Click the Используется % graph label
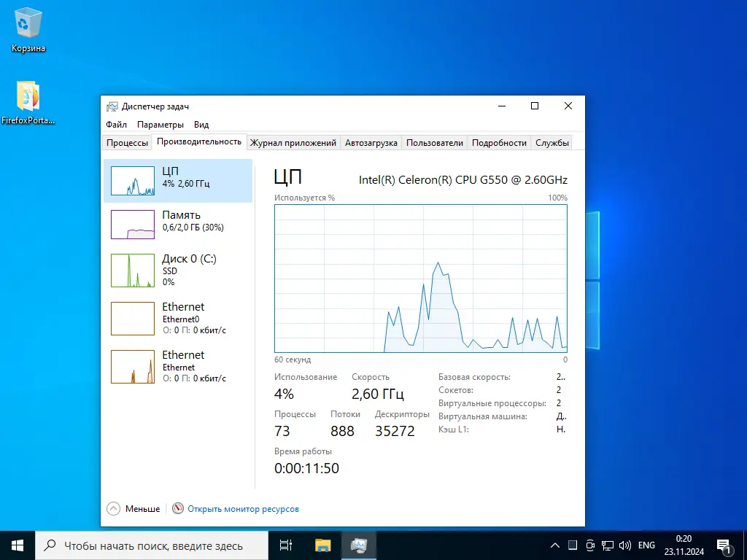This screenshot has width=747, height=560. point(304,198)
